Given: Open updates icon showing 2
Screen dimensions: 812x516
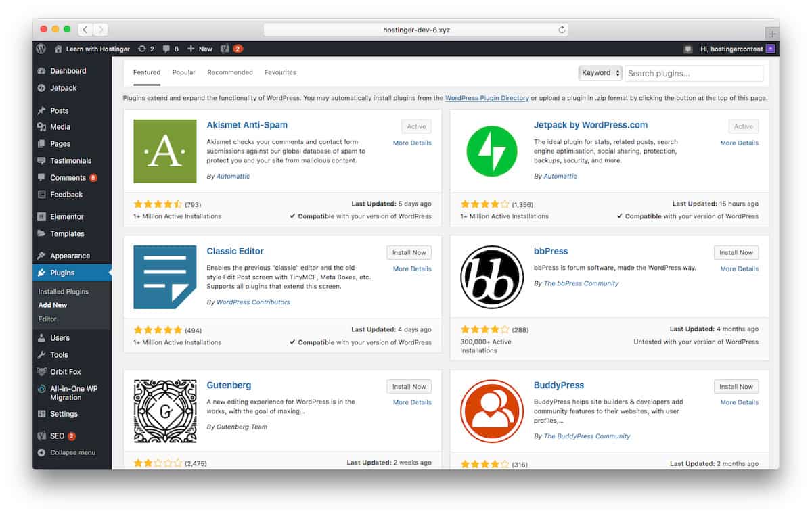Looking at the screenshot, I should tap(145, 49).
